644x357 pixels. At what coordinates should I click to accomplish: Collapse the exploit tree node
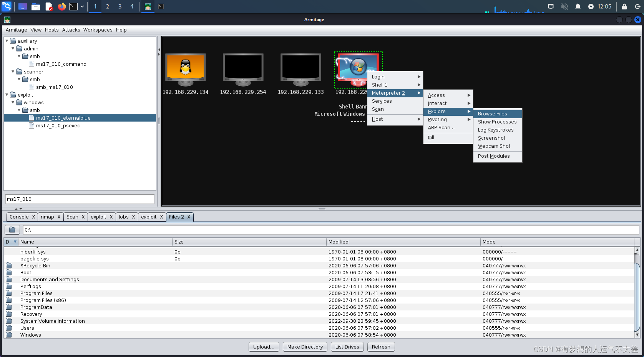point(7,95)
